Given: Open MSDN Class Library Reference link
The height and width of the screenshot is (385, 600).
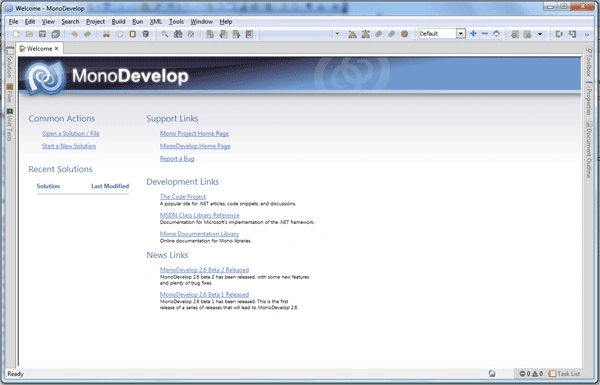Looking at the screenshot, I should pos(199,215).
